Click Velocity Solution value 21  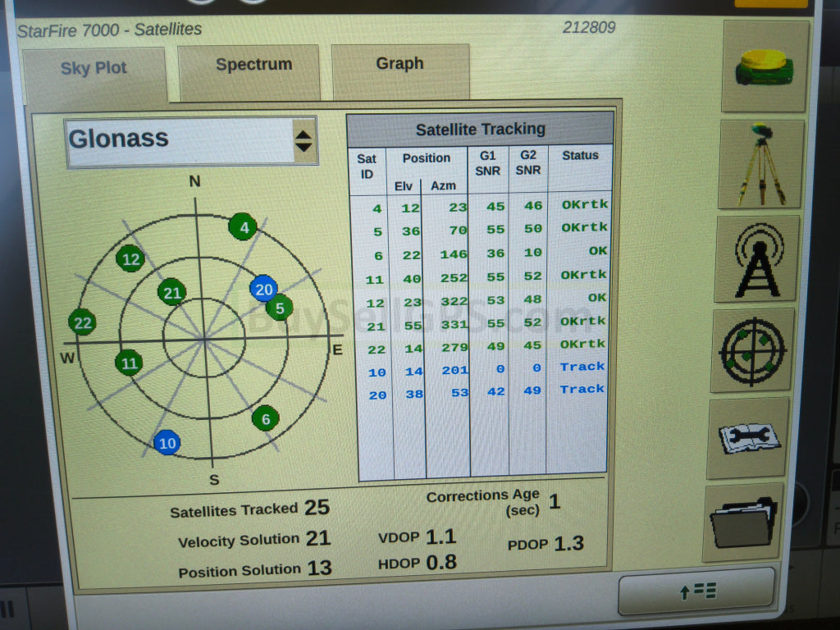(x=318, y=538)
